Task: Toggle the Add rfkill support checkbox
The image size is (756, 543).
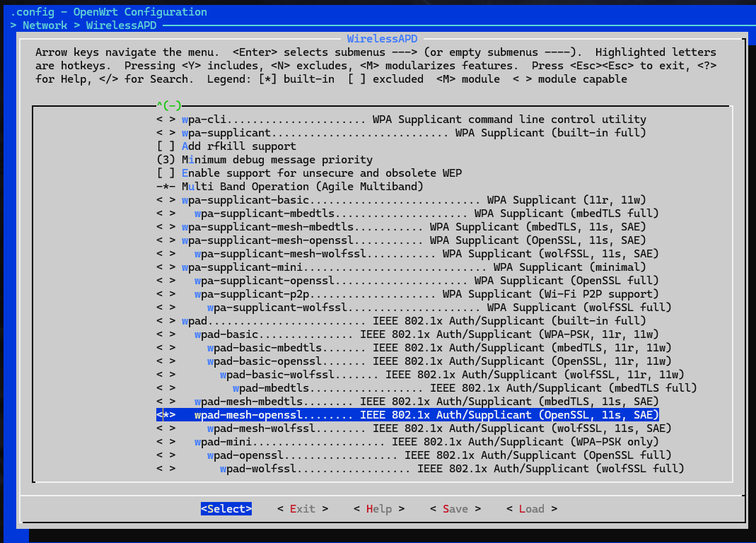Action: 166,146
